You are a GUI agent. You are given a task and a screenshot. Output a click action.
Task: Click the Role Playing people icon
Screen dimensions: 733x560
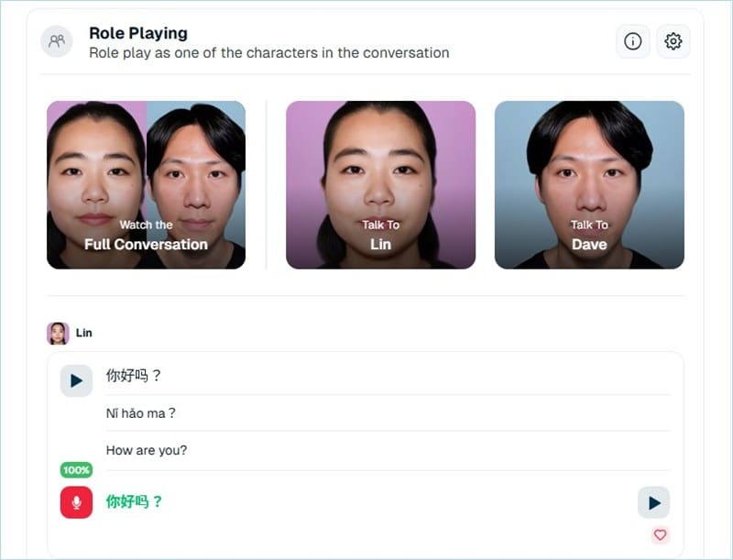tap(57, 41)
